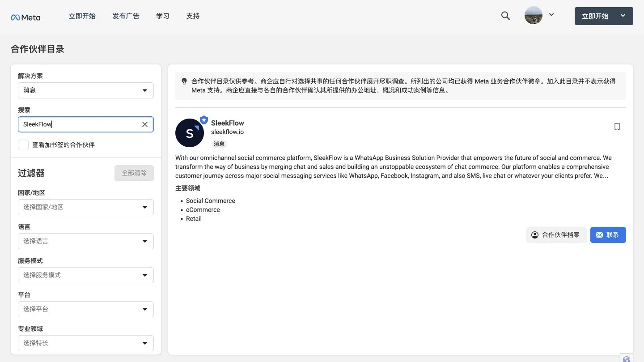
Task: Click the dark 立即开始 button
Action: coord(604,16)
